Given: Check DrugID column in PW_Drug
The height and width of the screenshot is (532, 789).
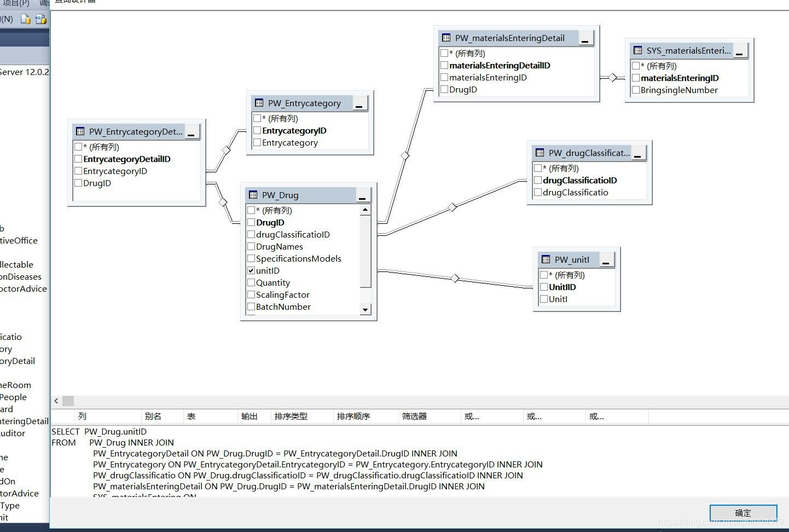Looking at the screenshot, I should click(251, 222).
